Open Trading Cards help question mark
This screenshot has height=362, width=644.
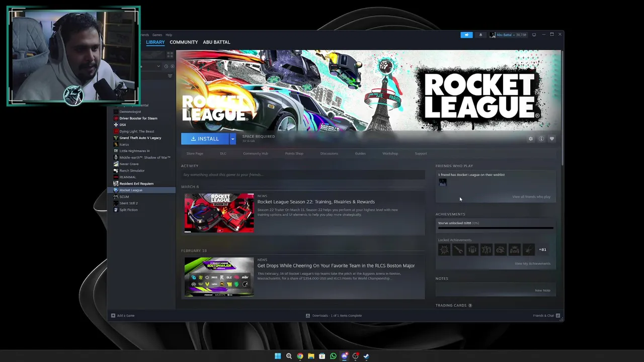470,305
